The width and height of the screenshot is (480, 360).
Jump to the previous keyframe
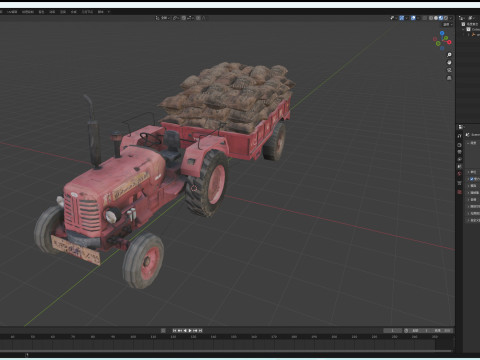pos(179,331)
